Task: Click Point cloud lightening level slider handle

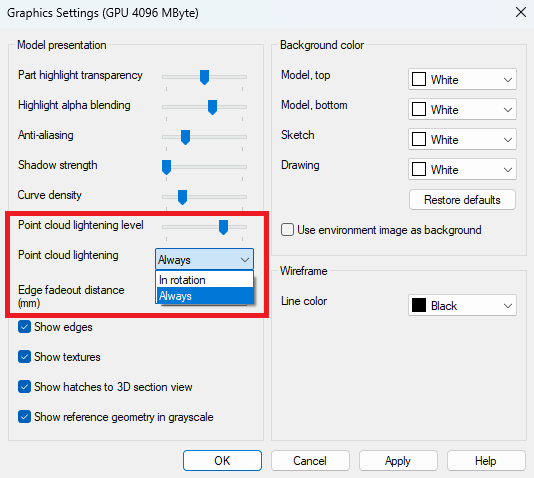Action: (x=223, y=227)
